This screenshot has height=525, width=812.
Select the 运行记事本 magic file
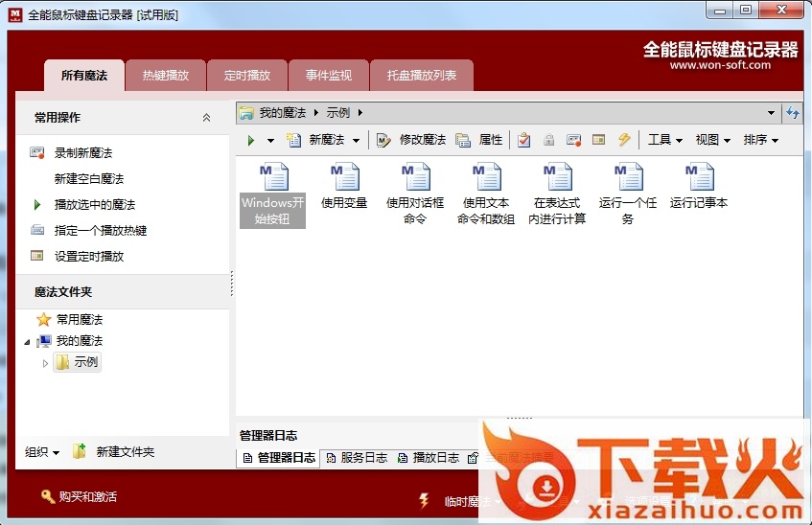click(x=699, y=187)
